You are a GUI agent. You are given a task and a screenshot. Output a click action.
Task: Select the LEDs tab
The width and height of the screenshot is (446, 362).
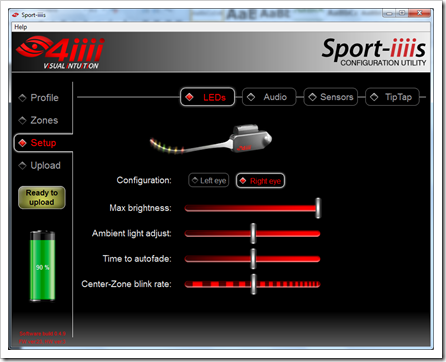207,97
